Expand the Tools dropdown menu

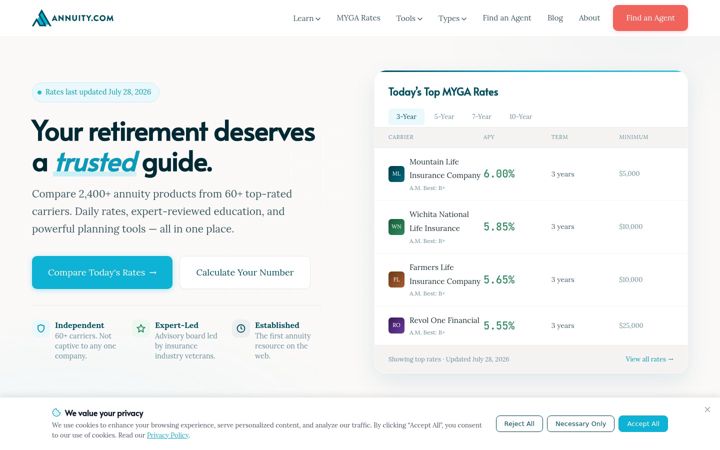pos(409,18)
